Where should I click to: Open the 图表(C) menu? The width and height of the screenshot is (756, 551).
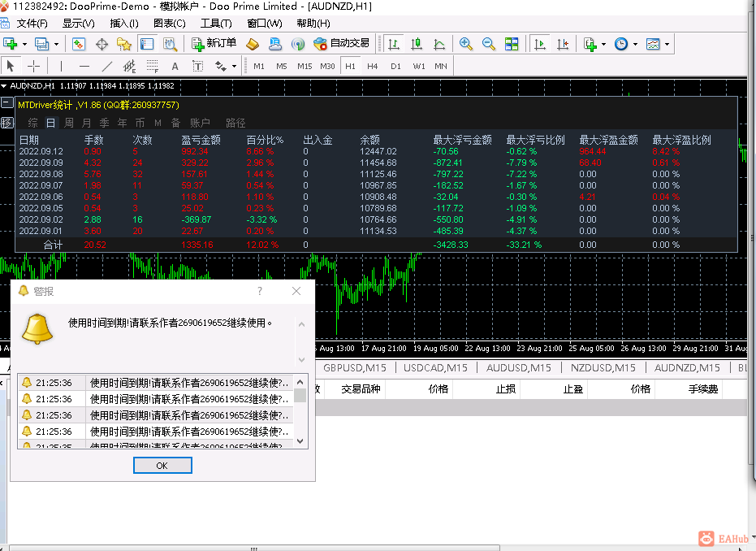(169, 24)
